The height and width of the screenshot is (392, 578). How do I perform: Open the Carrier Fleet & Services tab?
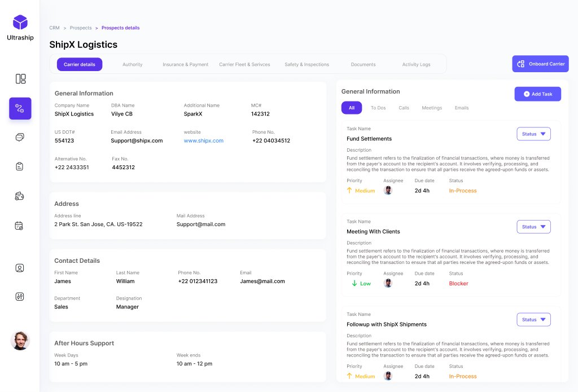tap(244, 64)
